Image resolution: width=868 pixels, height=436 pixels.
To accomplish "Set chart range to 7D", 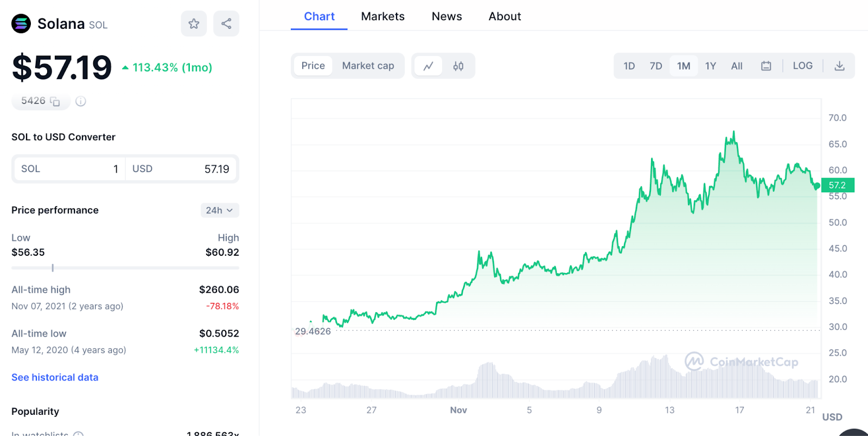I will coord(656,66).
